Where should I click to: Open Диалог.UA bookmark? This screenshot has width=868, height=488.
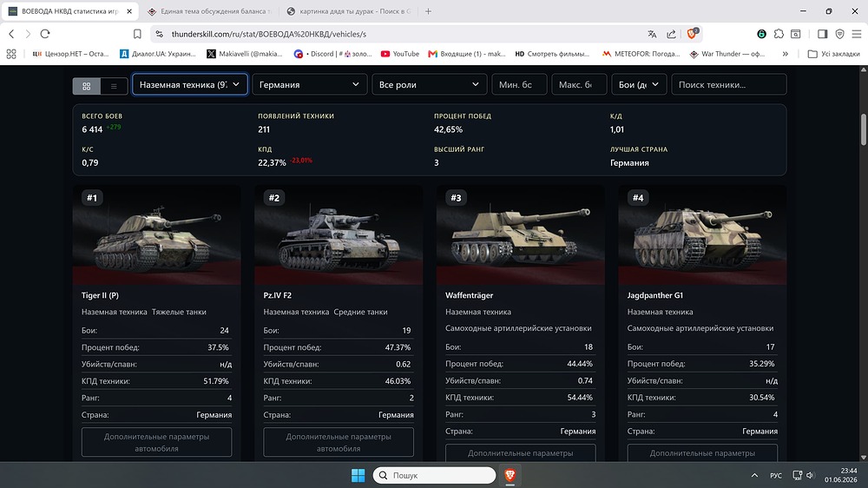tap(158, 54)
